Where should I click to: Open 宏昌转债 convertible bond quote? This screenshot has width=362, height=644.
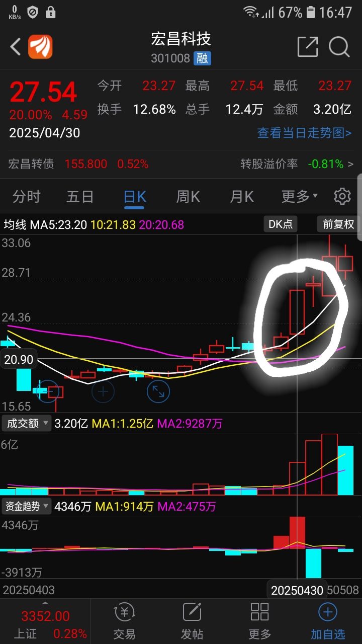[x=78, y=164]
